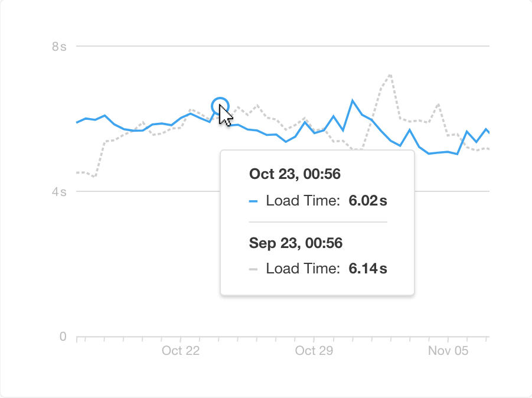This screenshot has width=532, height=398.
Task: Click the first Load Time label in tooltip
Action: (303, 201)
